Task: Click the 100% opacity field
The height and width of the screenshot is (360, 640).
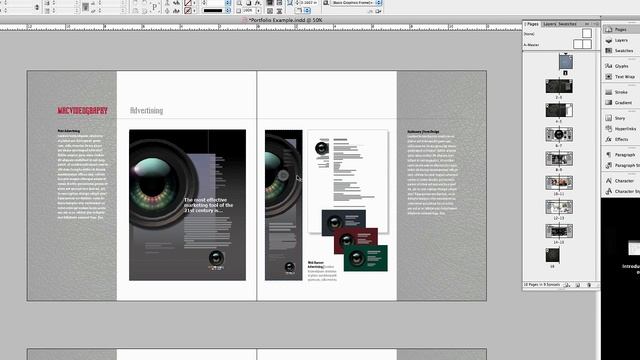Action: 248,11
